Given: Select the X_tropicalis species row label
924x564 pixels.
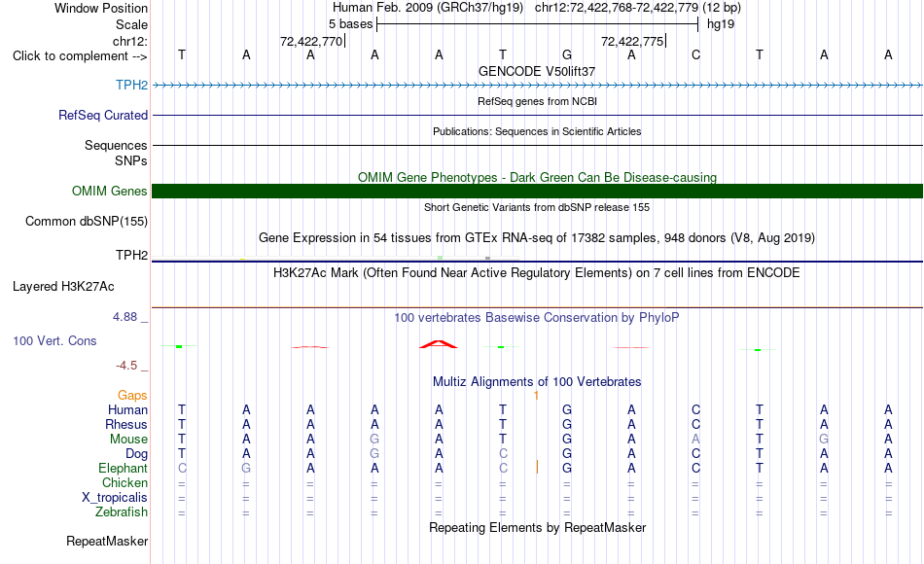Looking at the screenshot, I should coord(115,498).
